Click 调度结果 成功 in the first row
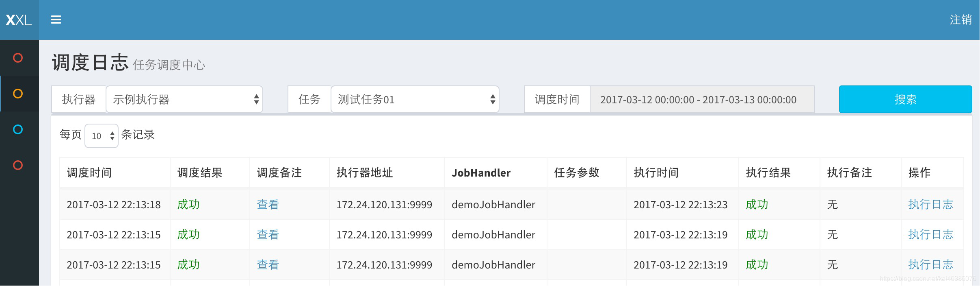The image size is (980, 286). (x=188, y=204)
